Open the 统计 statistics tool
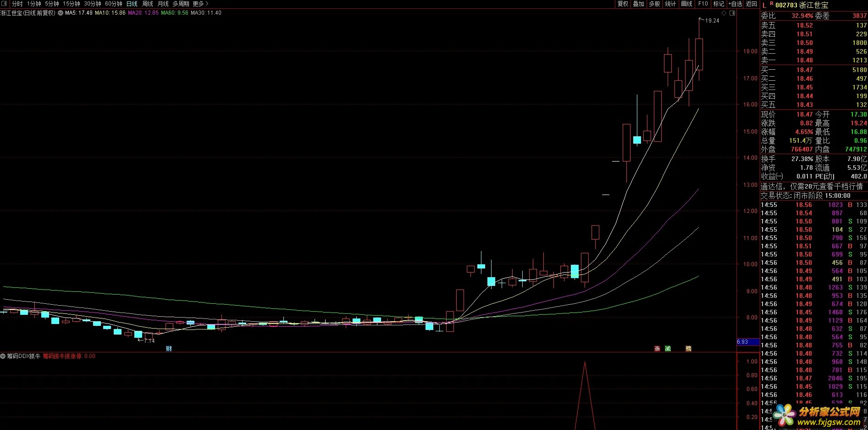This screenshot has width=868, height=430. tap(670, 4)
